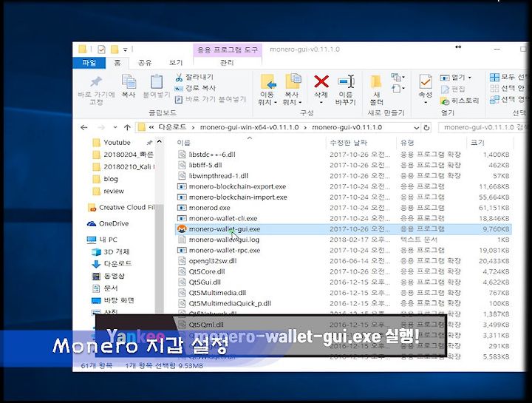Viewport: 532px width, 403px height.
Task: Sort by 이름 name column header
Action: point(183,143)
